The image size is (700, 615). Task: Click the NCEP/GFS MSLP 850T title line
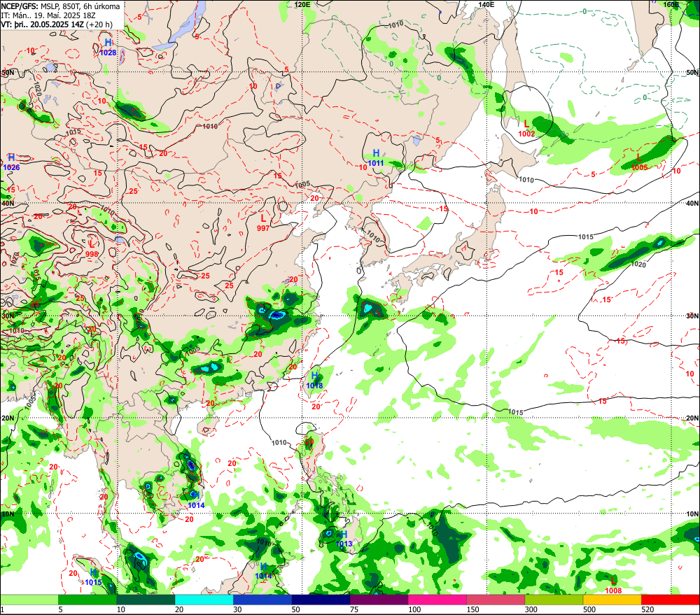tap(60, 6)
